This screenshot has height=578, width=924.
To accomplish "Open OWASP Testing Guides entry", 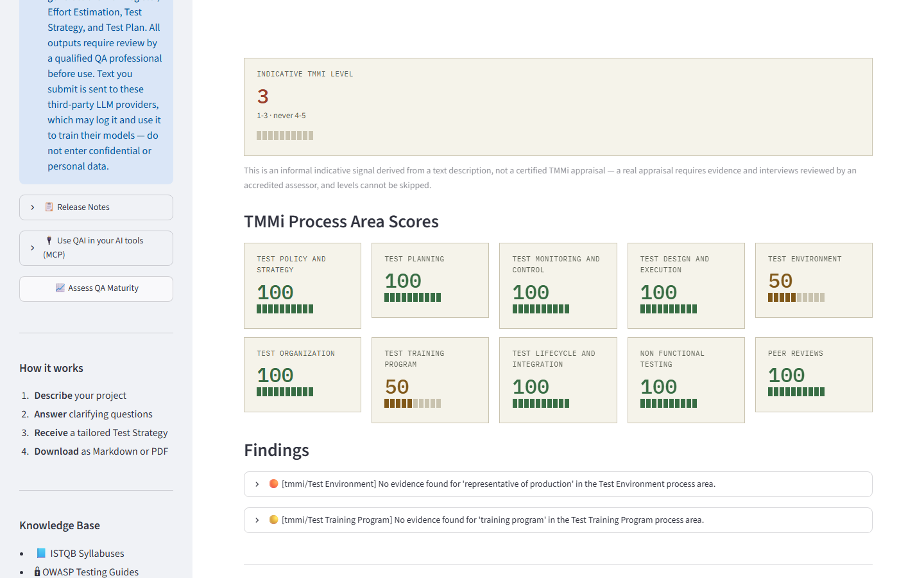I will [x=90, y=572].
